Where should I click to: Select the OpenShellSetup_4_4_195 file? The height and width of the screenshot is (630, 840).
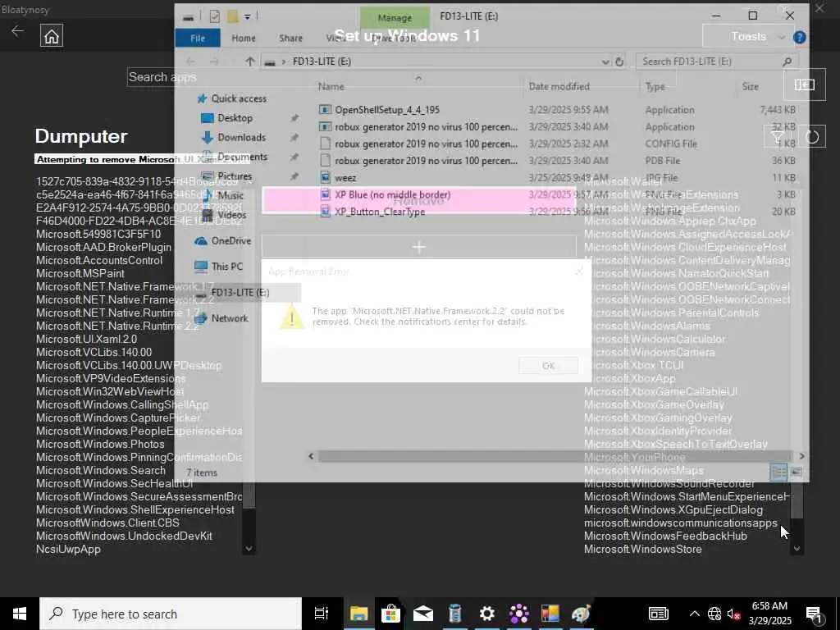[387, 110]
